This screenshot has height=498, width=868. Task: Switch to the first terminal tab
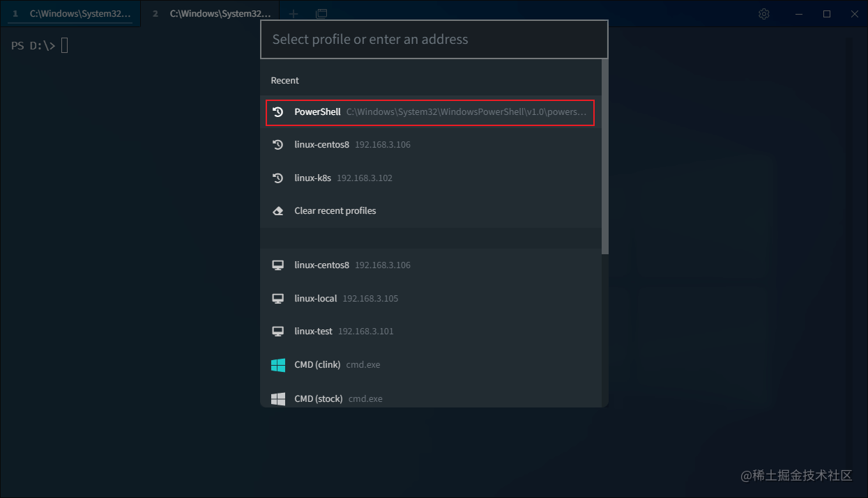tap(70, 14)
